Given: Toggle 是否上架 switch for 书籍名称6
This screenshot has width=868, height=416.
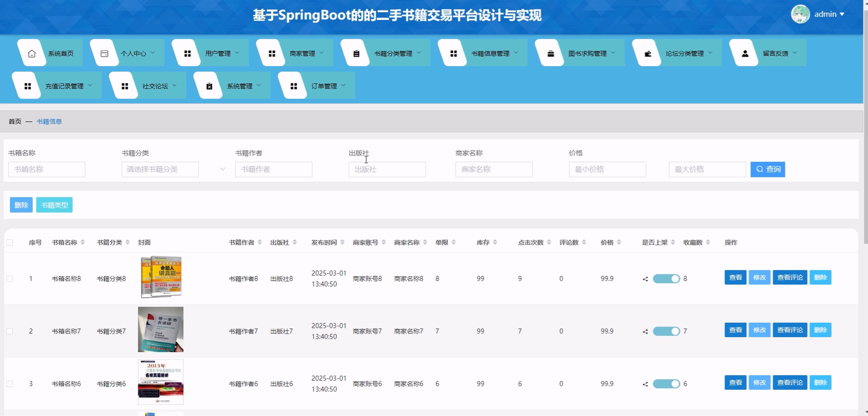Looking at the screenshot, I should pos(666,384).
